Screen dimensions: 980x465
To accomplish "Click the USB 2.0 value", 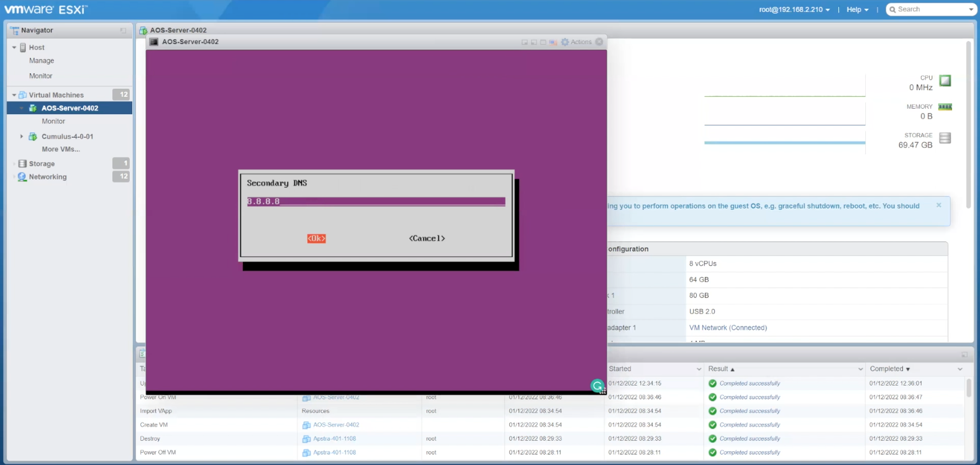I will 702,312.
